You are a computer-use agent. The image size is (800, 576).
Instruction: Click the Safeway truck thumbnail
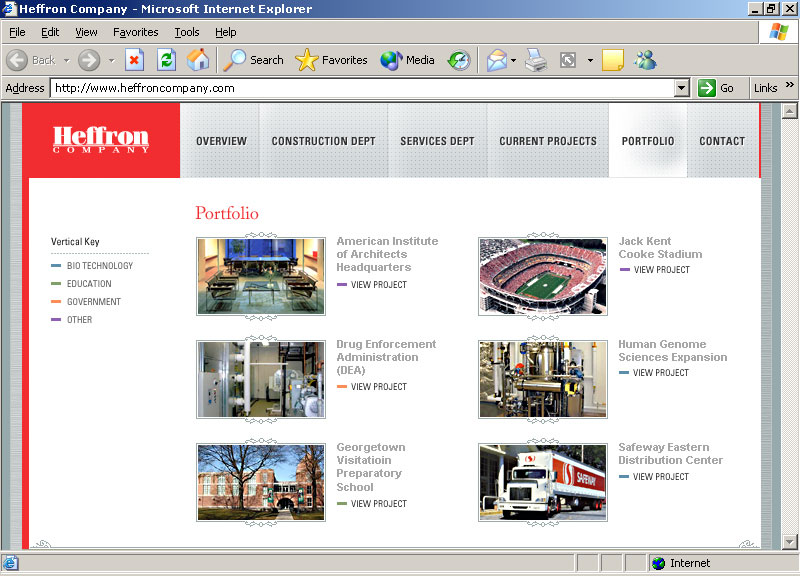pos(542,483)
